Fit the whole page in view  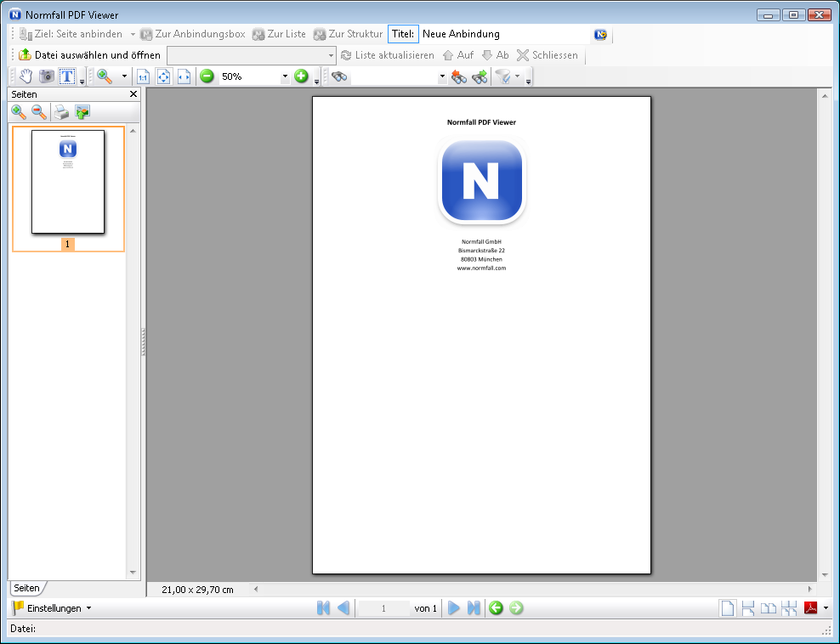click(x=163, y=76)
